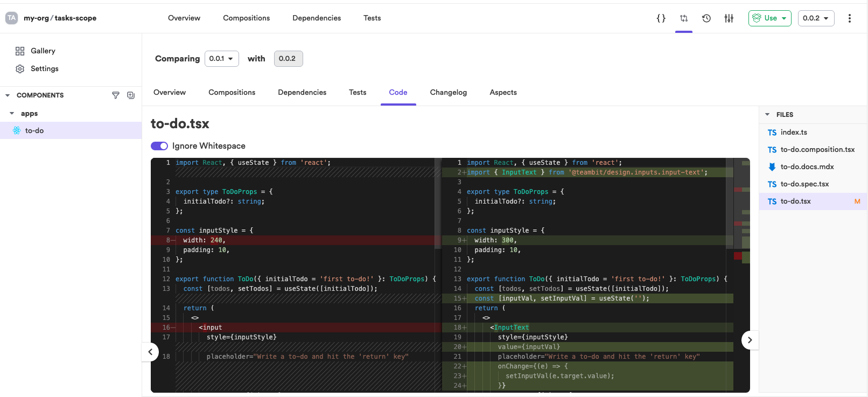Switch to the Changelog tab
Viewport: 868px width, 397px height.
click(x=448, y=93)
